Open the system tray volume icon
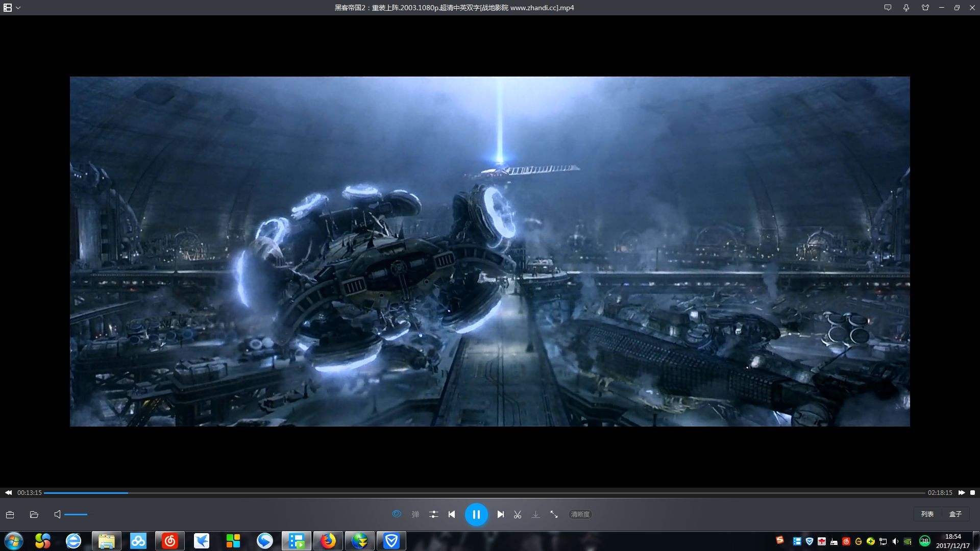The width and height of the screenshot is (980, 551). coord(895,541)
